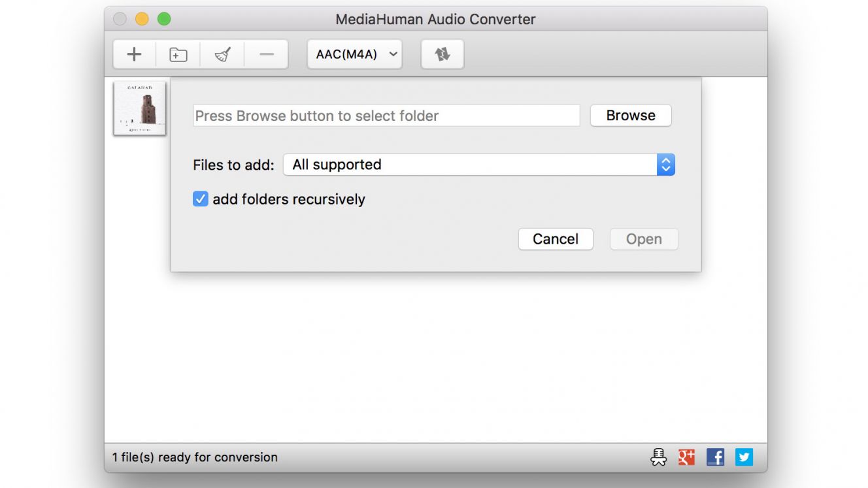The width and height of the screenshot is (868, 488).
Task: Click the folder path input field
Action: coord(386,116)
